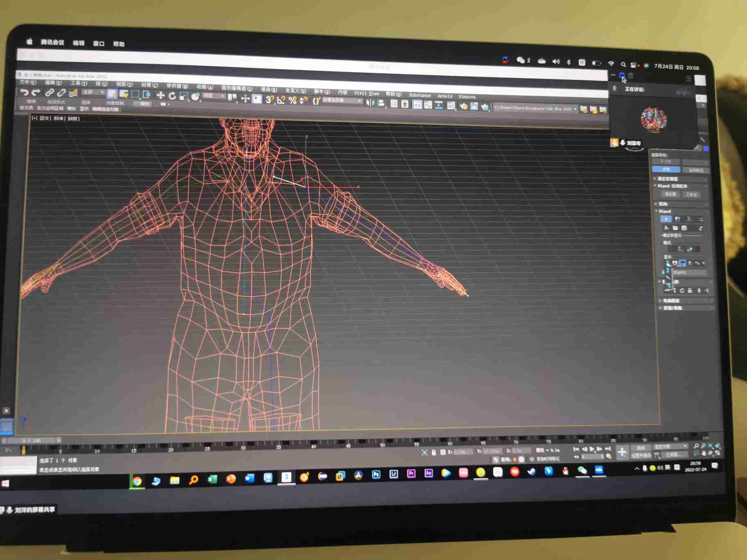Click the Undo arrow in 3ds Max toolbar
The image size is (747, 560).
click(24, 93)
